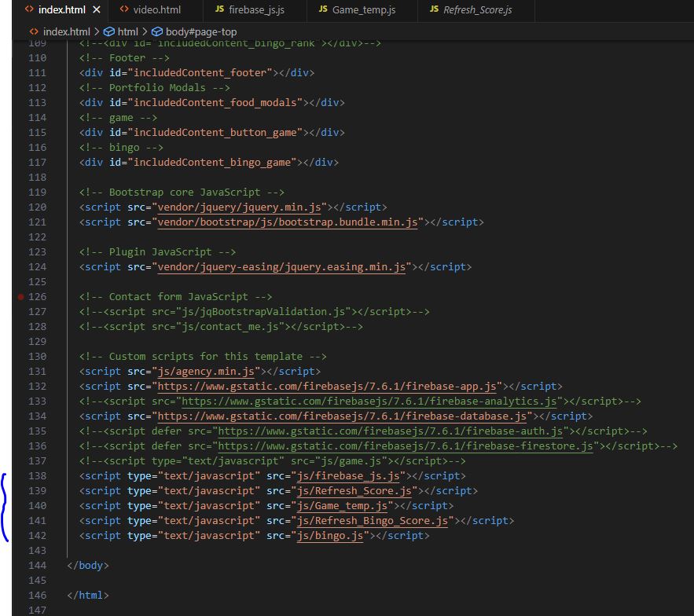Click the JS icon on Refresh_Score.js tab
Image resolution: width=694 pixels, height=616 pixels.
click(434, 9)
